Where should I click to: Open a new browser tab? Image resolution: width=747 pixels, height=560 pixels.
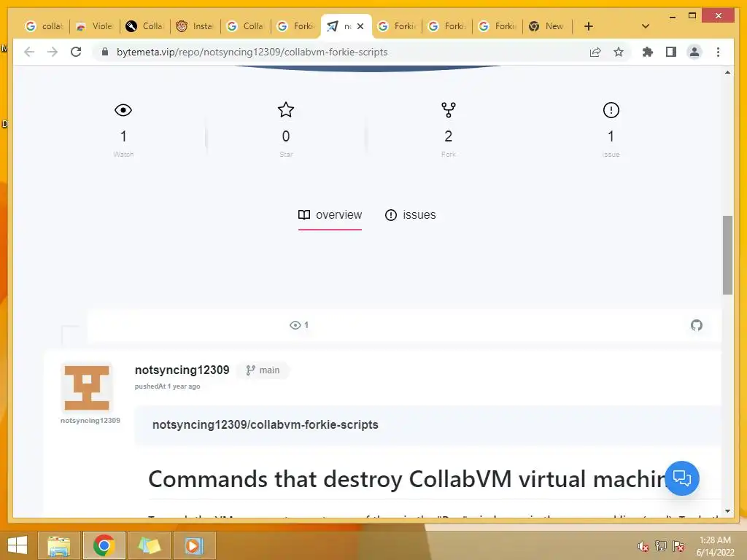[x=589, y=26]
